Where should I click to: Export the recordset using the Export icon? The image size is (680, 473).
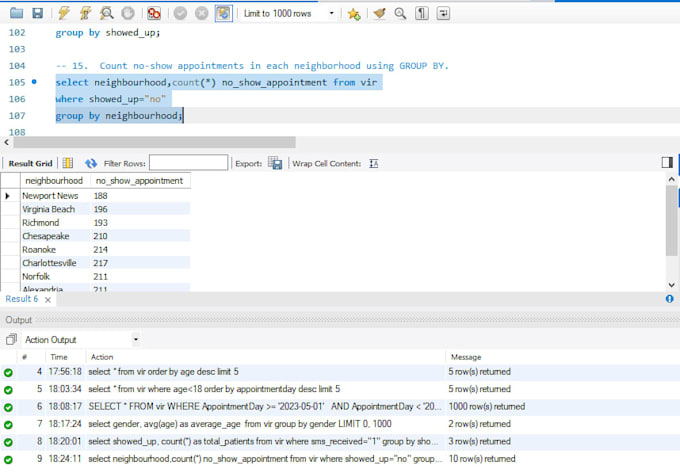pos(275,163)
